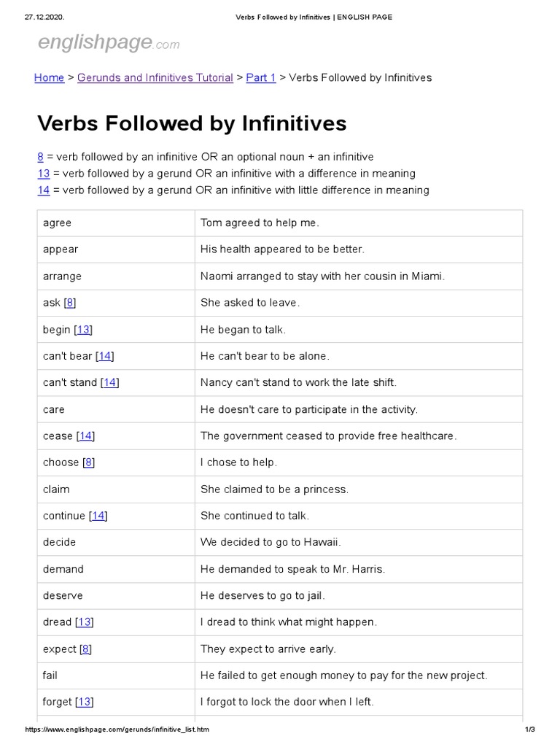
Task: Follow footnote 14 beside can't bear
Action: 105,356
